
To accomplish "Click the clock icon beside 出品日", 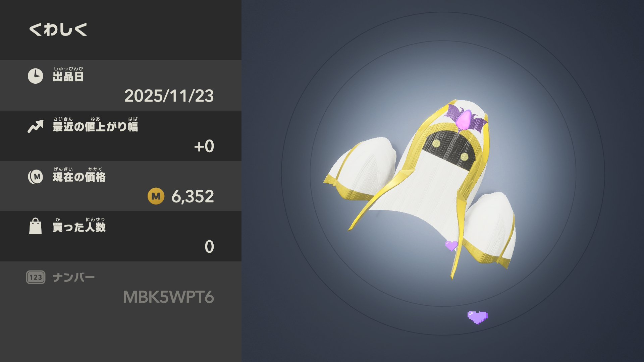I will coord(35,76).
